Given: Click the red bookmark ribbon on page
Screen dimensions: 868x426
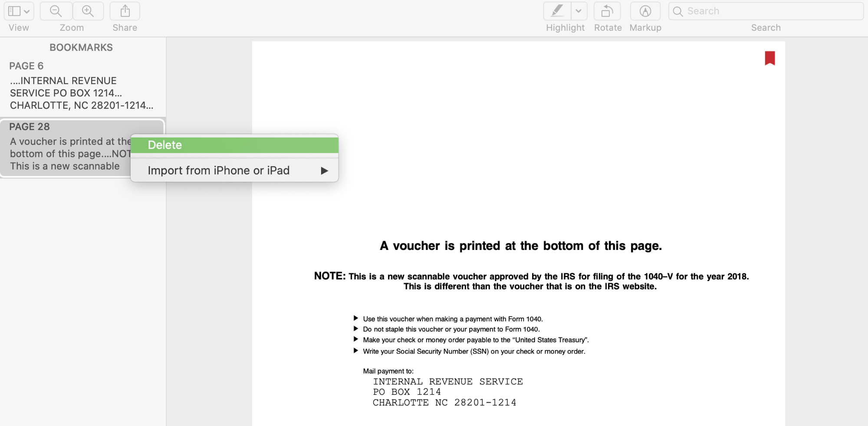Looking at the screenshot, I should coord(770,58).
